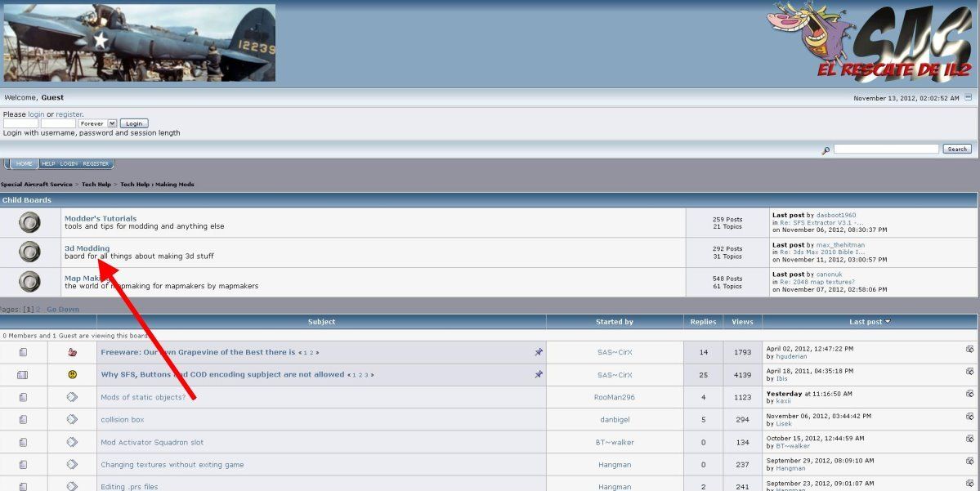The image size is (980, 491).
Task: Open the HELP menu item
Action: [48, 163]
